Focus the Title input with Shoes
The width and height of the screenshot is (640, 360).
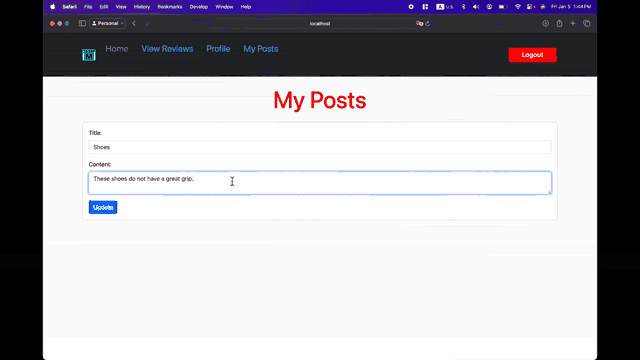coord(320,147)
